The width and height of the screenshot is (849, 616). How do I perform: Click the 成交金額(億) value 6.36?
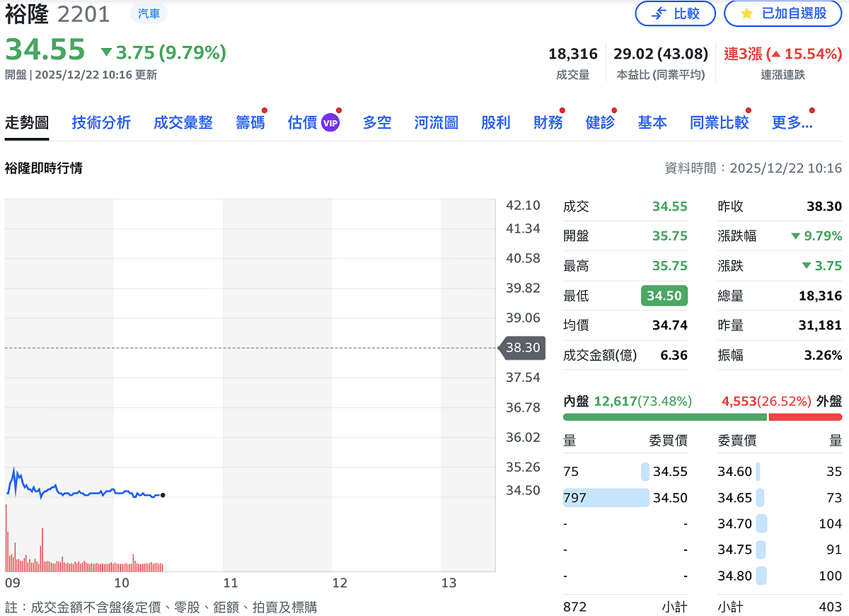tap(674, 355)
